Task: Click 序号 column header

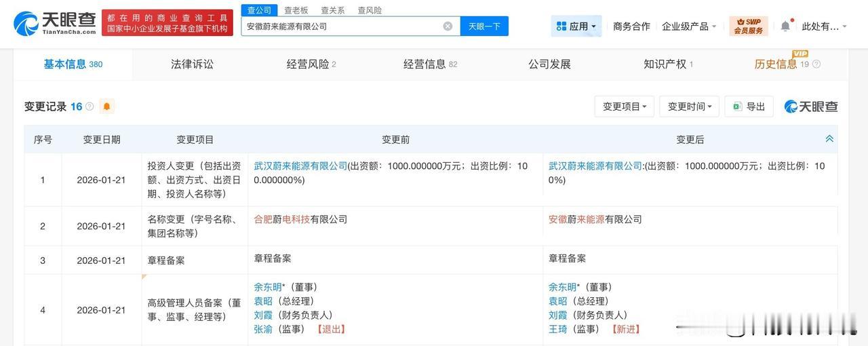Action: point(43,139)
